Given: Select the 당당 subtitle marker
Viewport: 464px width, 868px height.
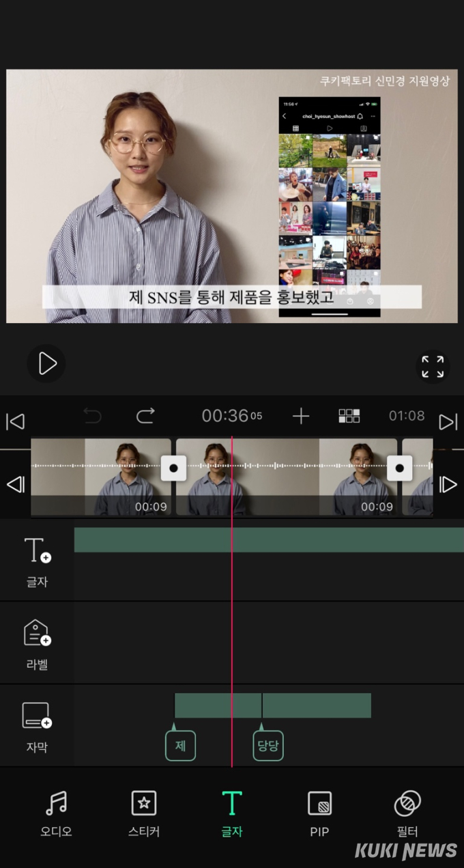Looking at the screenshot, I should pyautogui.click(x=267, y=746).
